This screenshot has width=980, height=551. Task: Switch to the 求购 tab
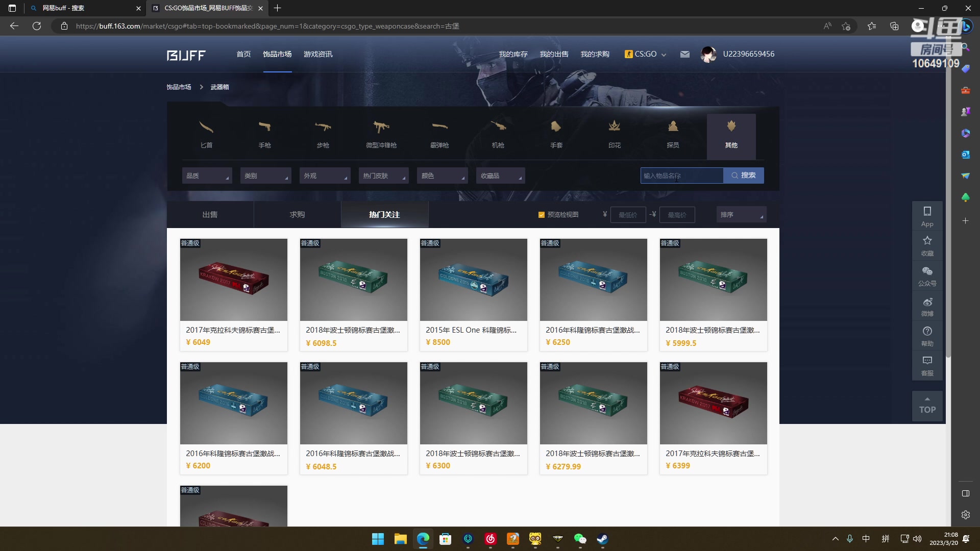297,215
